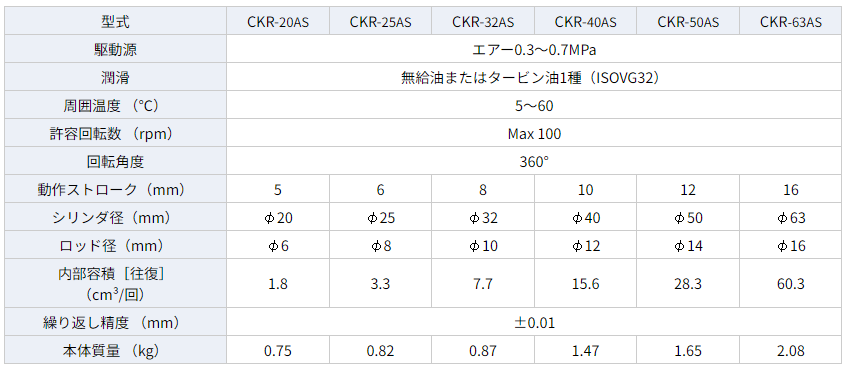The height and width of the screenshot is (367, 845).
Task: Select the Max 100 rpm cell
Action: pos(534,134)
